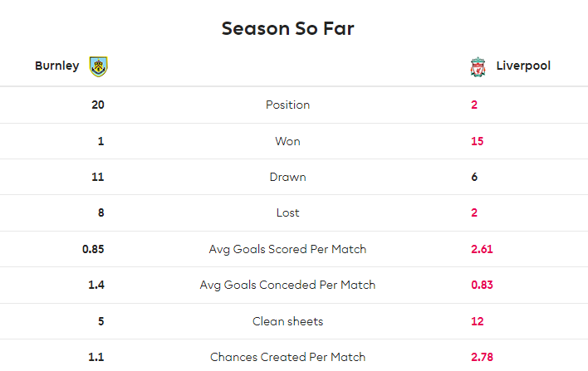Click the Liverpool club crest icon
588x371 pixels.
point(478,67)
